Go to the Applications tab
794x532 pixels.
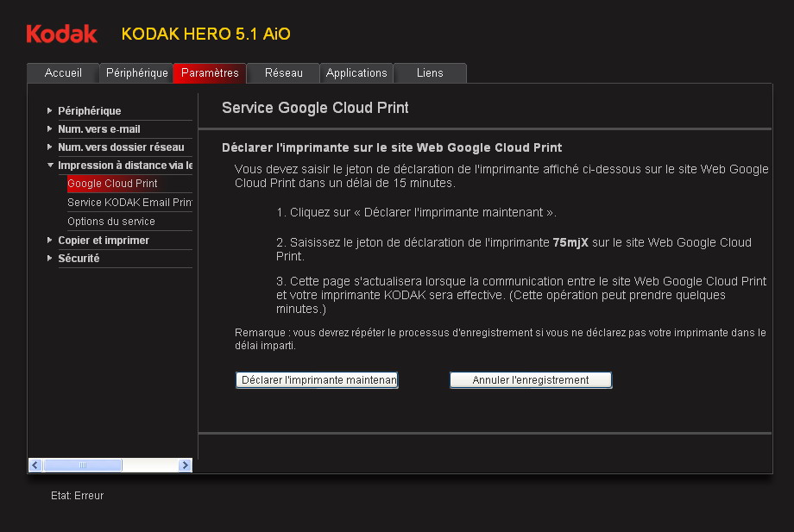coord(356,73)
